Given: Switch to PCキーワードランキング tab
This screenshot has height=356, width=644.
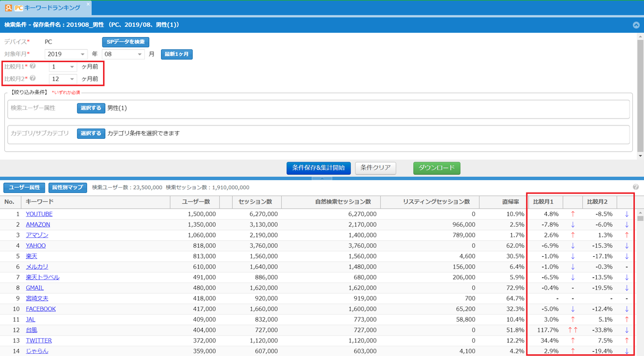Looking at the screenshot, I should (x=51, y=8).
